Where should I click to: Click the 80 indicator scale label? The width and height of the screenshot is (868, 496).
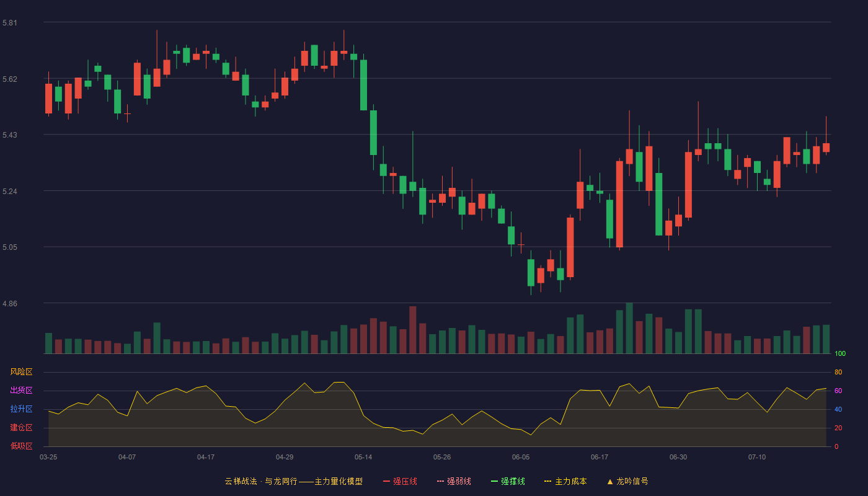click(838, 372)
